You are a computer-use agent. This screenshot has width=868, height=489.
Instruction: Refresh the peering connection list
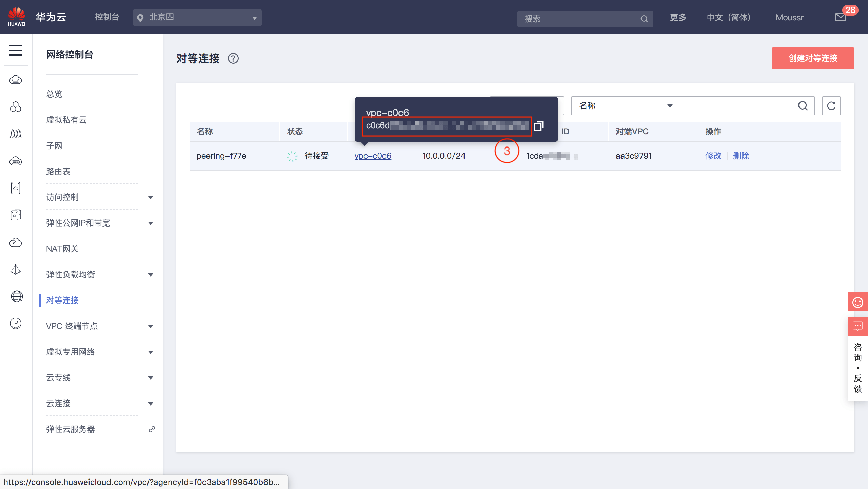pyautogui.click(x=831, y=106)
